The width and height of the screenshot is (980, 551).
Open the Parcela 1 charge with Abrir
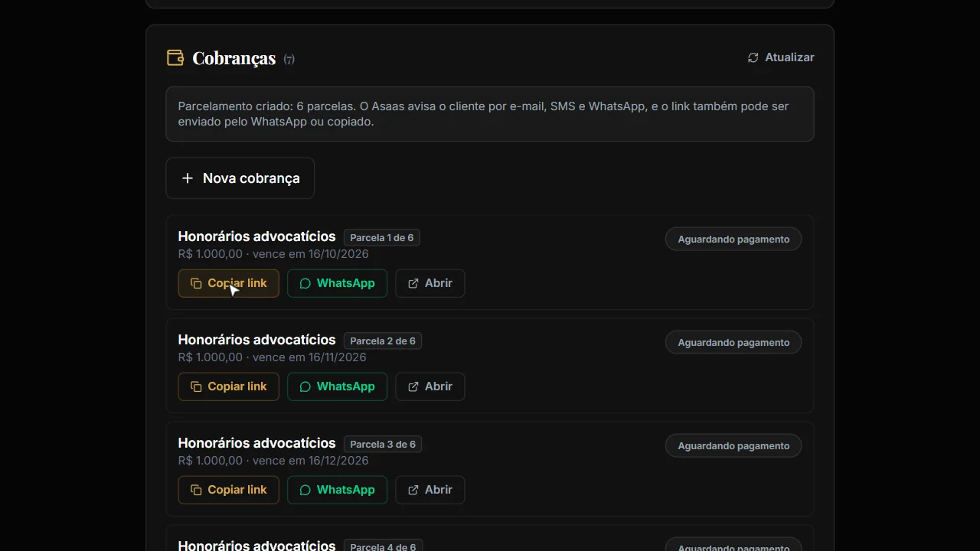[430, 283]
